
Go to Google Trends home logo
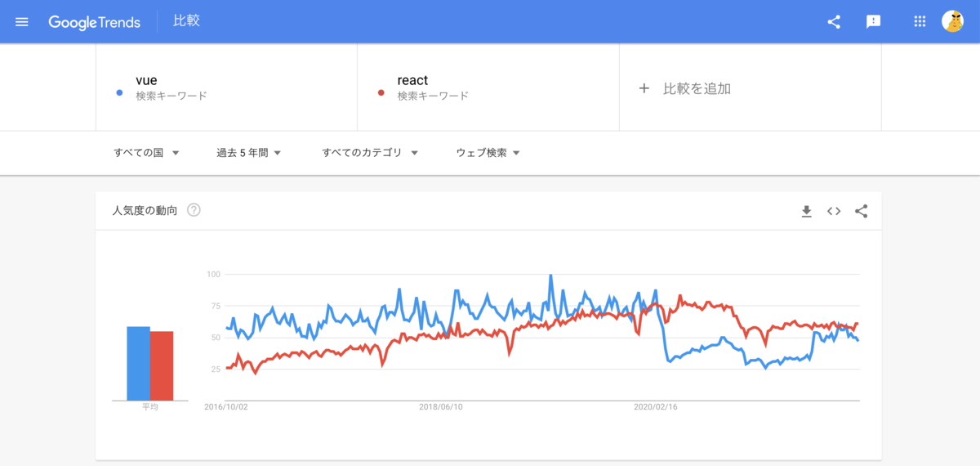(94, 22)
